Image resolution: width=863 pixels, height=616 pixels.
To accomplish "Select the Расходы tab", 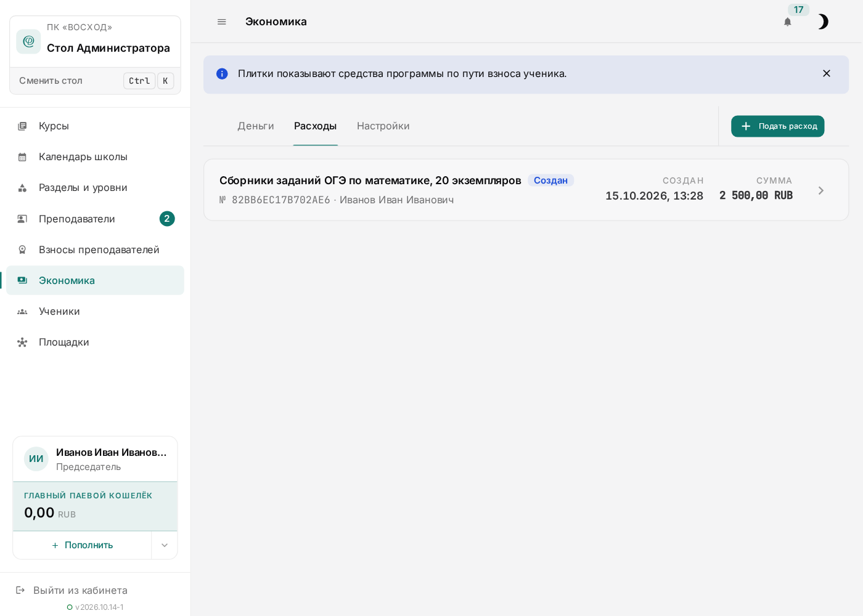I will pyautogui.click(x=316, y=126).
